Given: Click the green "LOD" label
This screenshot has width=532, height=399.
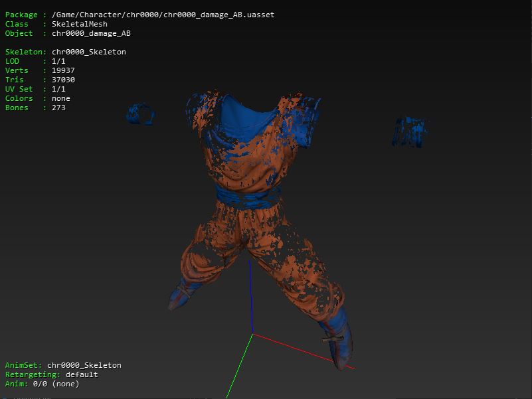Looking at the screenshot, I should pos(12,61).
